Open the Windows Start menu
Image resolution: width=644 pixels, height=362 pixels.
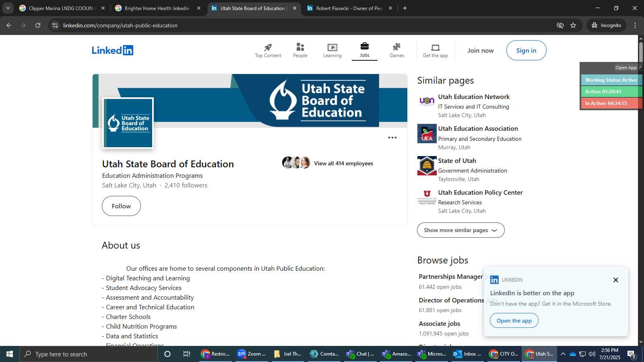pos(10,354)
